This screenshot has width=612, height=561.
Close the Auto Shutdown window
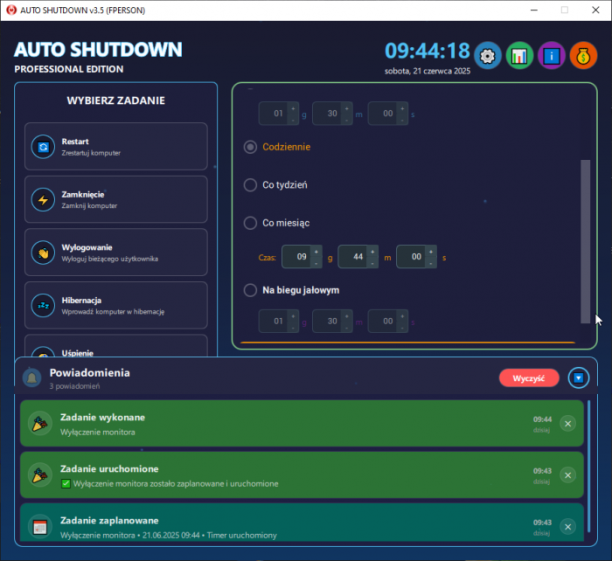coord(596,10)
